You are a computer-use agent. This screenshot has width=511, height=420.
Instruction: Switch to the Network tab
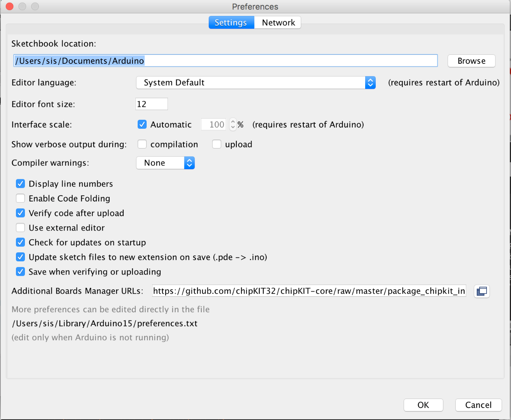coord(278,23)
